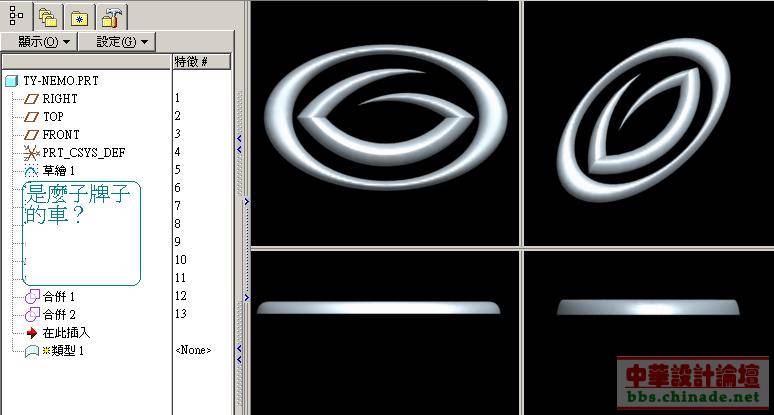Click the 特徵 # column header
Viewport: 774px width, 415px height.
(x=201, y=62)
